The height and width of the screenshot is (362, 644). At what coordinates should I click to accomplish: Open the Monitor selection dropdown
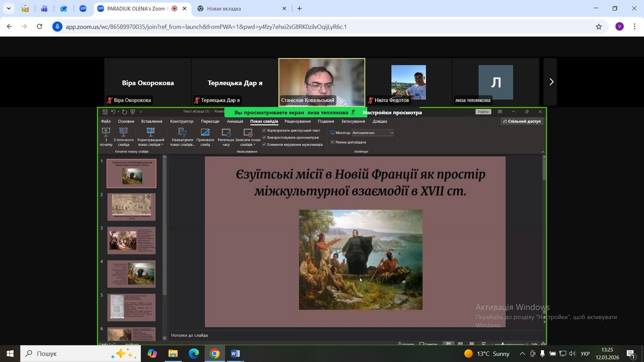391,133
